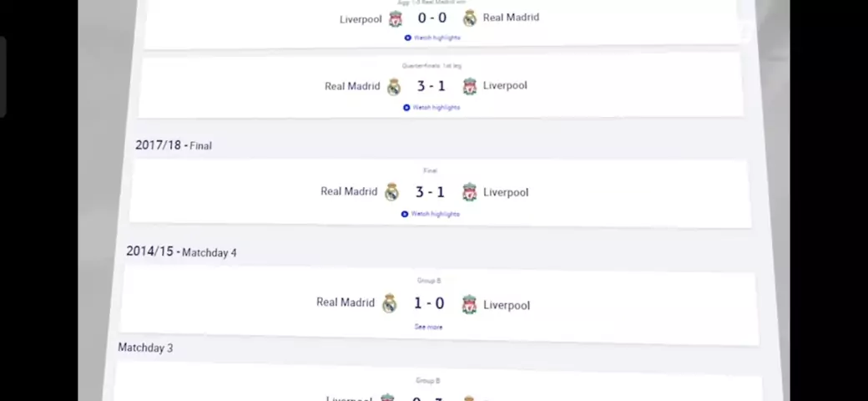868x401 pixels.
Task: Select Real Madrid crest in quarter-finals 1st leg
Action: tap(394, 86)
